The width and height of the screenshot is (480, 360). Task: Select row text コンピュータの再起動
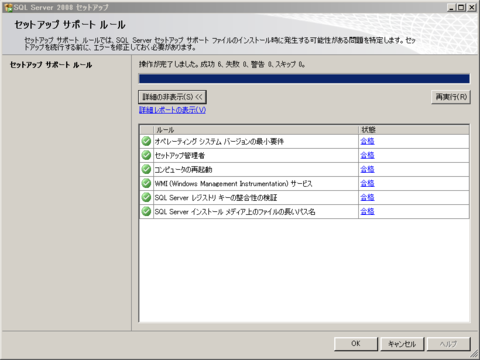tap(183, 169)
